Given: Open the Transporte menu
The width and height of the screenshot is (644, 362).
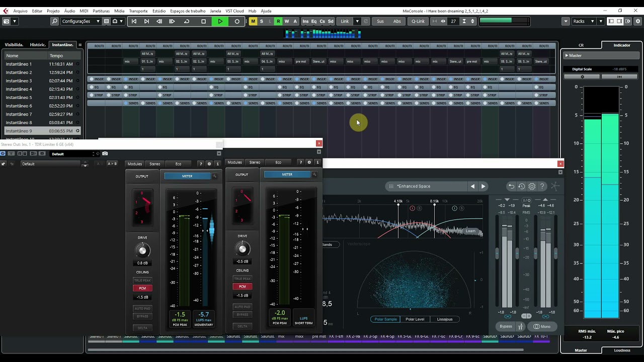Looking at the screenshot, I should pyautogui.click(x=138, y=11).
